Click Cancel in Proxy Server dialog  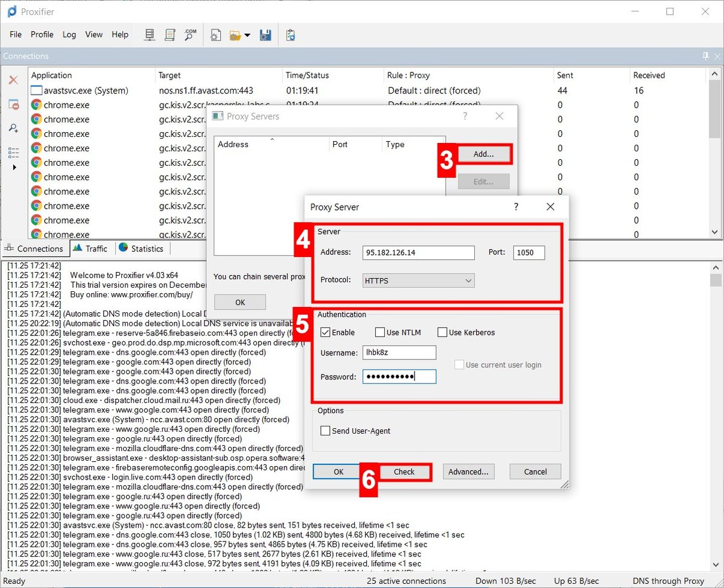coord(535,472)
